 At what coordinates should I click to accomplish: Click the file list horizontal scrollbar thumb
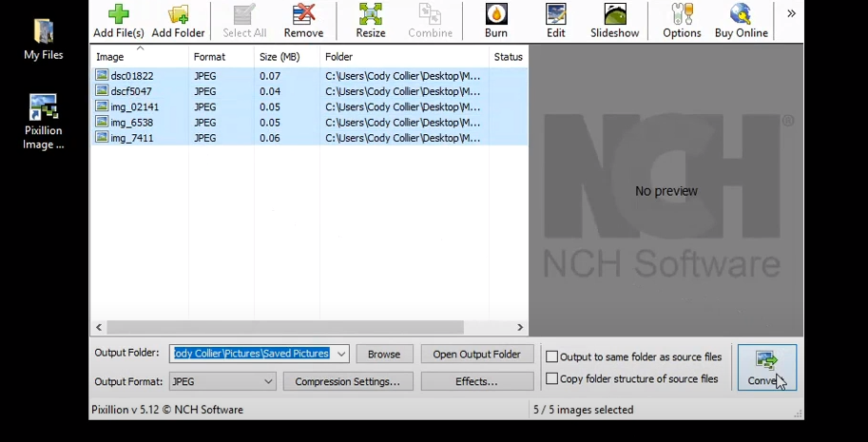(285, 327)
